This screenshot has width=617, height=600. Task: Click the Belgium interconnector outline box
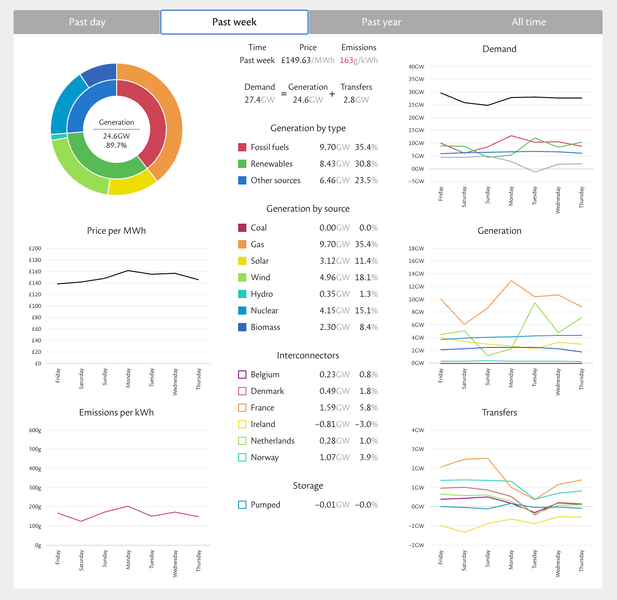tap(242, 375)
